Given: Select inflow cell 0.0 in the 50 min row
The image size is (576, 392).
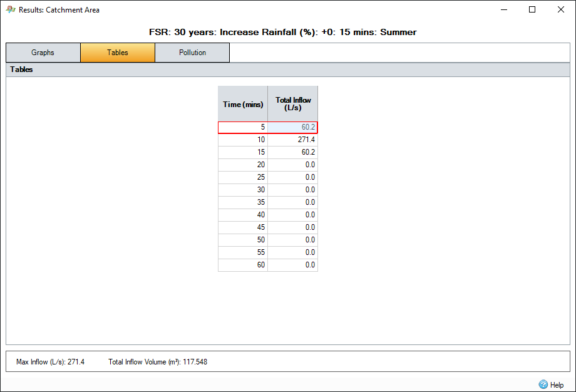Looking at the screenshot, I should click(x=293, y=240).
